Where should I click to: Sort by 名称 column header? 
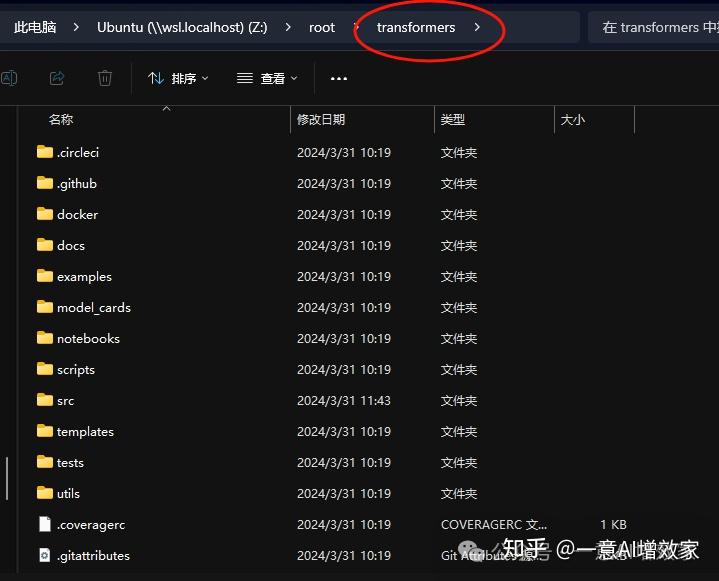pyautogui.click(x=61, y=120)
